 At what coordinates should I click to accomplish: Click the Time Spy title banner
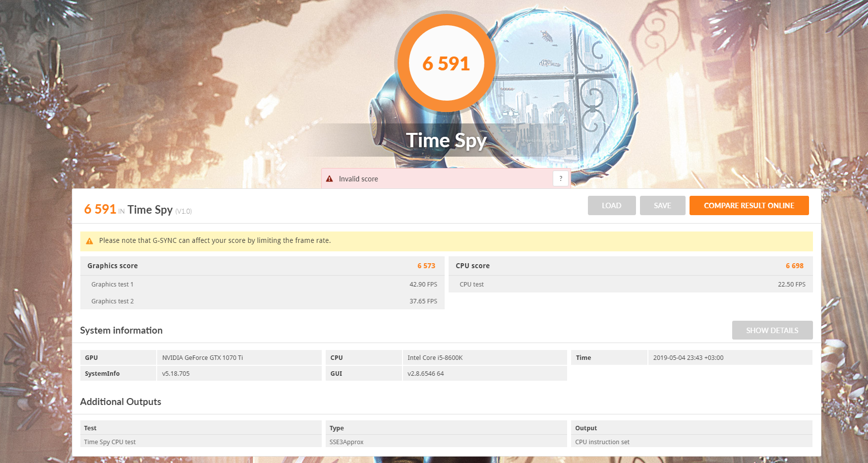pos(446,140)
